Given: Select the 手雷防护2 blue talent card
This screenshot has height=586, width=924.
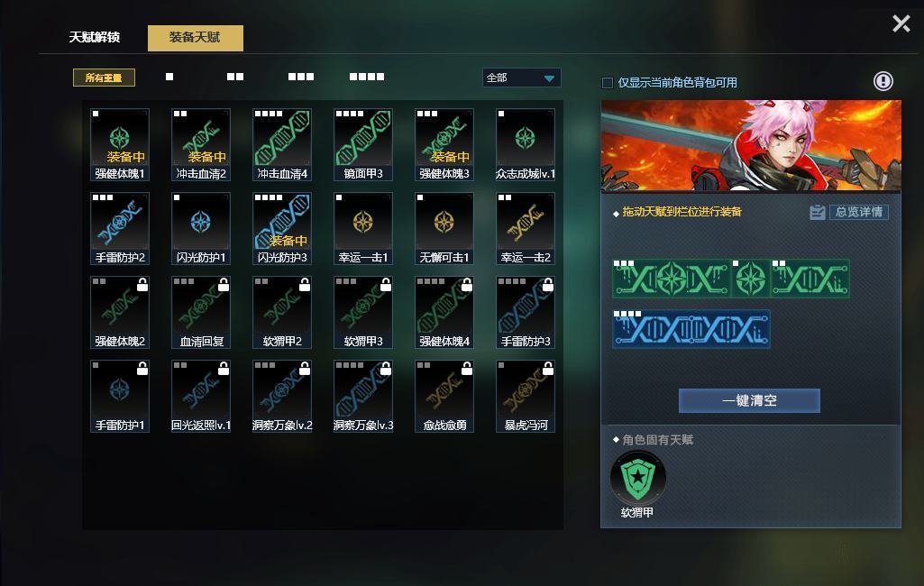Looking at the screenshot, I should click(120, 228).
